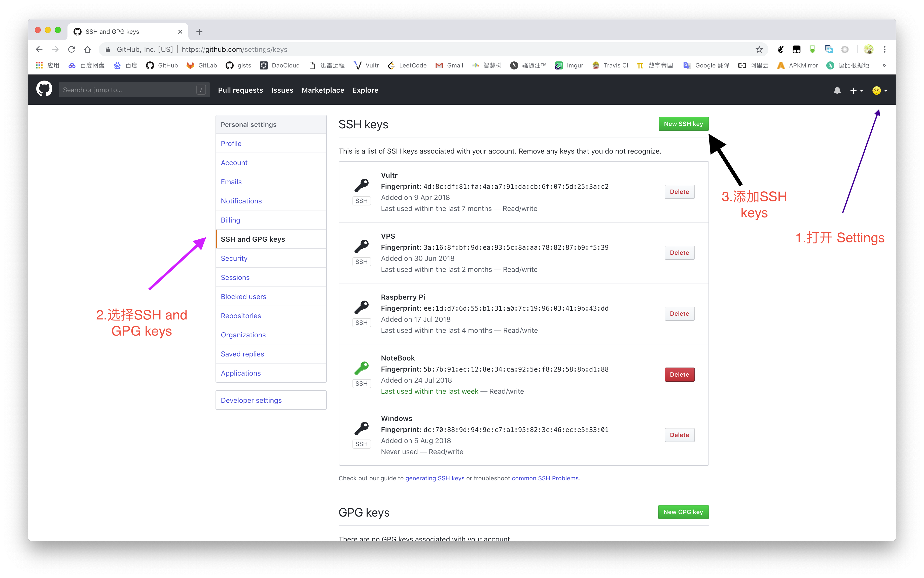Close the SSH and GPG keys tab

180,32
